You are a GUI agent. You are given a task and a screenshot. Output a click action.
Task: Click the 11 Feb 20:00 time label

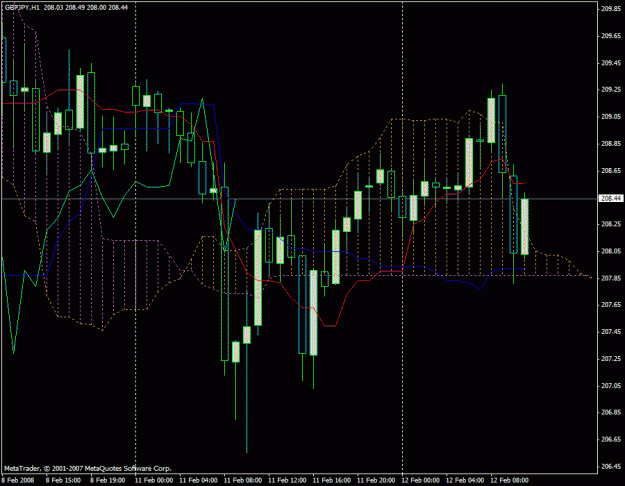(x=376, y=480)
